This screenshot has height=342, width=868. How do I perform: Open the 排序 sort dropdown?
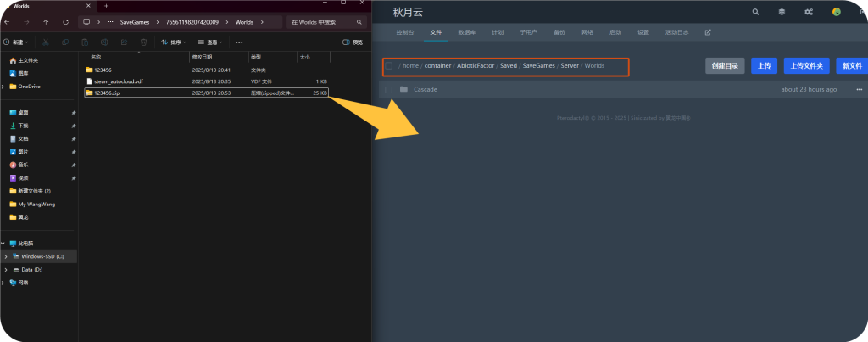(175, 42)
